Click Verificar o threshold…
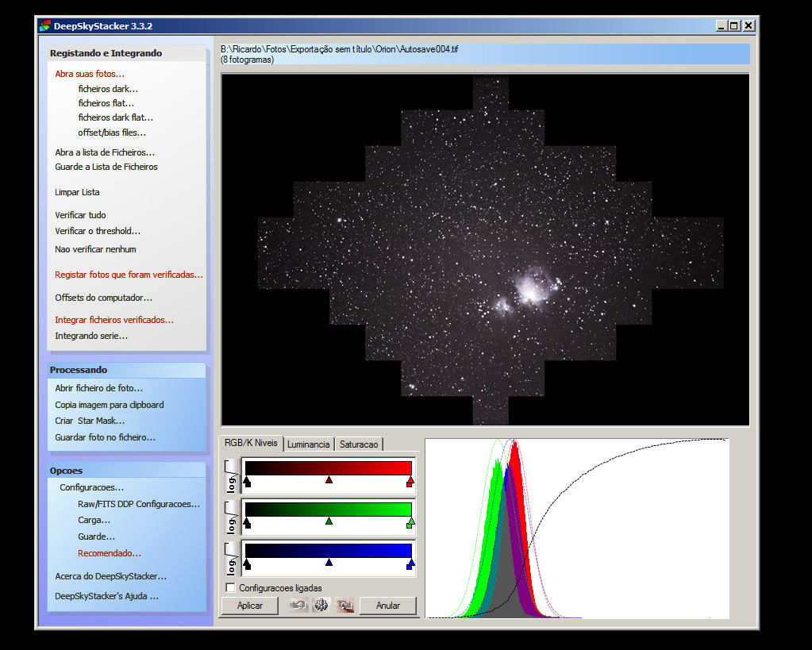This screenshot has height=650, width=812. tap(98, 231)
